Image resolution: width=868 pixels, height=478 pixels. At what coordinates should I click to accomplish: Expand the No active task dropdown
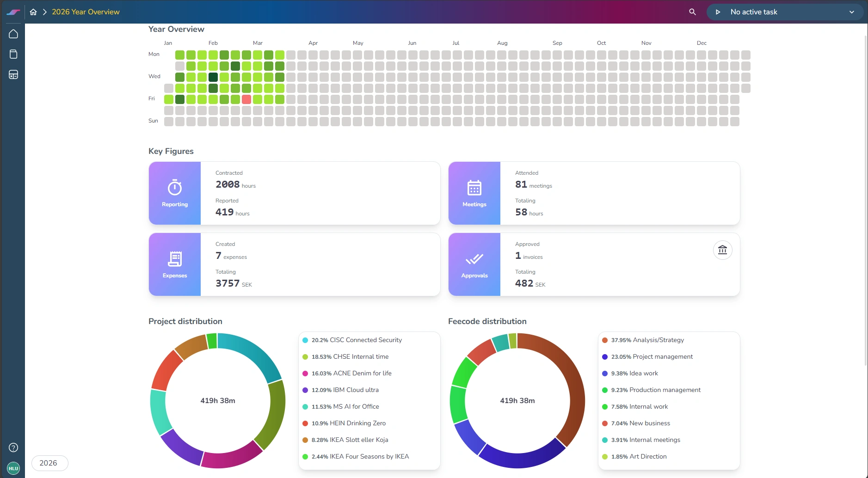tap(851, 12)
